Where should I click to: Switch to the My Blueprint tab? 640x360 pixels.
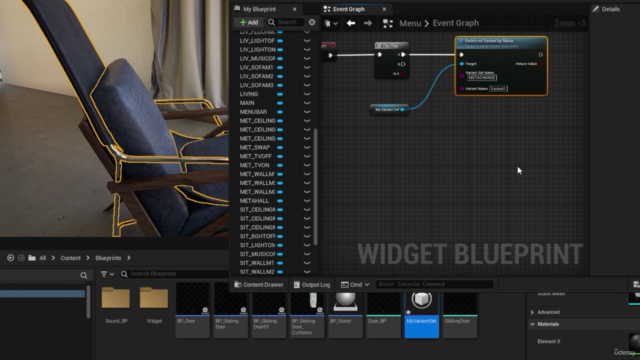coord(260,9)
